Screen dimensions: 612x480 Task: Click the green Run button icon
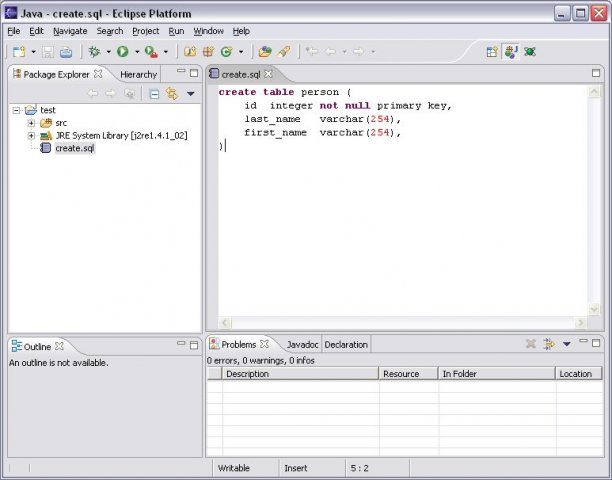pos(122,51)
